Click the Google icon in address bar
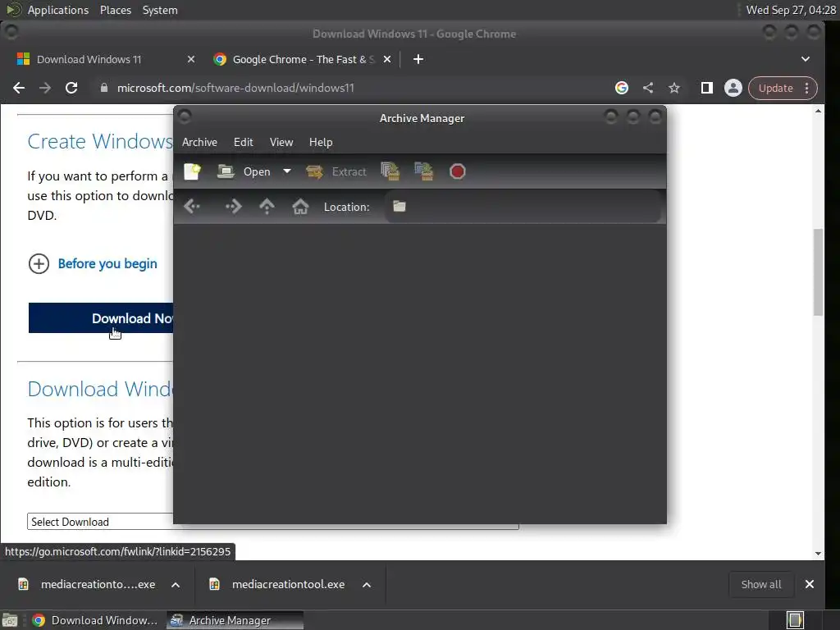The width and height of the screenshot is (840, 630). pos(622,88)
